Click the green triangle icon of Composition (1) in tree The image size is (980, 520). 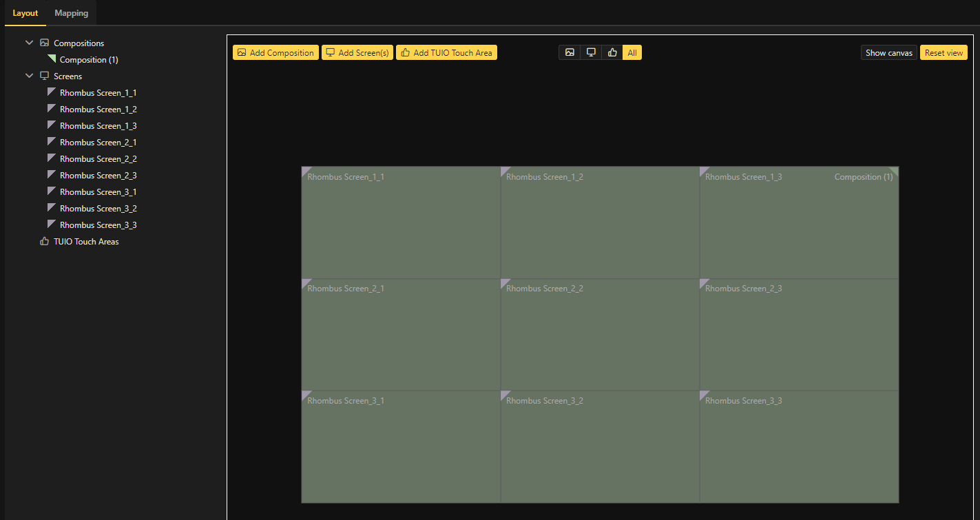point(51,59)
